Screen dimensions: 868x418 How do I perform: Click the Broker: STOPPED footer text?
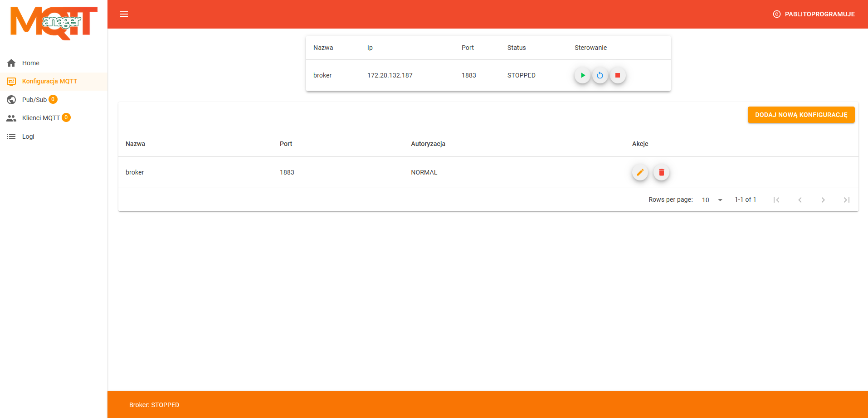coord(154,405)
